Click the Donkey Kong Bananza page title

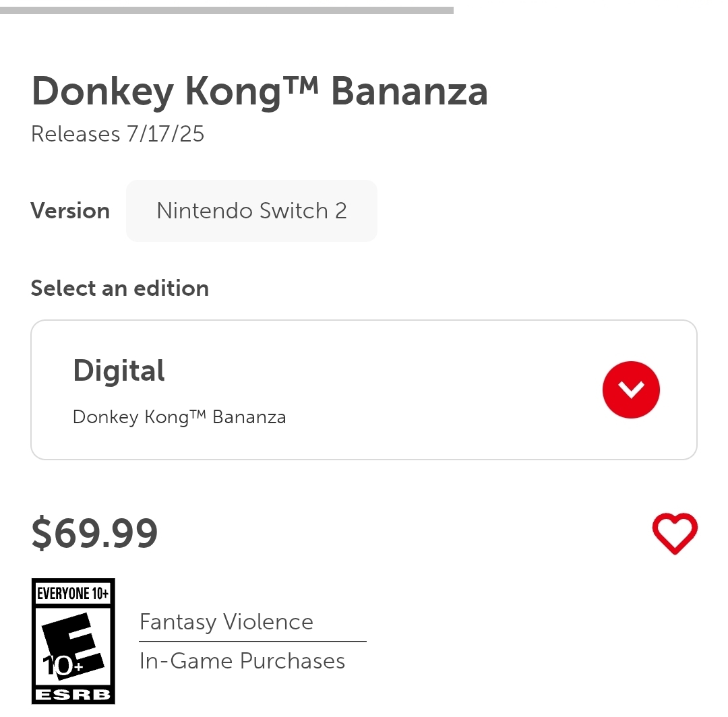260,92
